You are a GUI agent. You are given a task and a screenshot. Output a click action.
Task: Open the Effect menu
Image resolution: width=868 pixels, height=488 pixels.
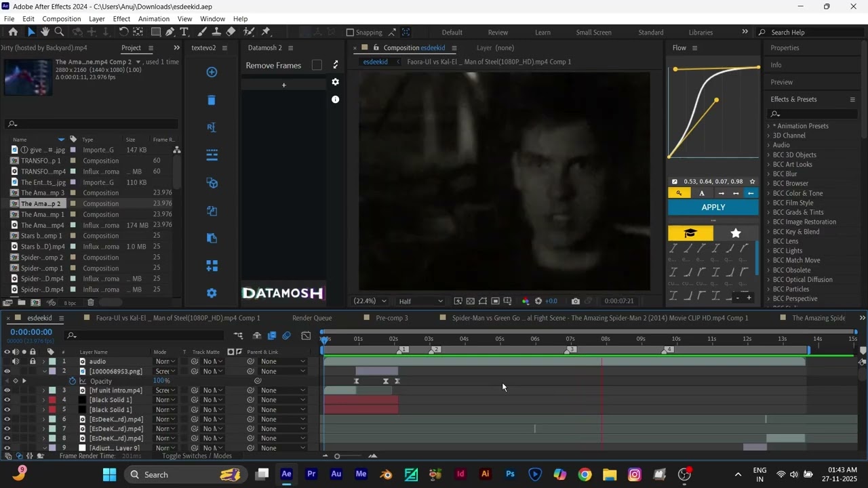pyautogui.click(x=122, y=19)
